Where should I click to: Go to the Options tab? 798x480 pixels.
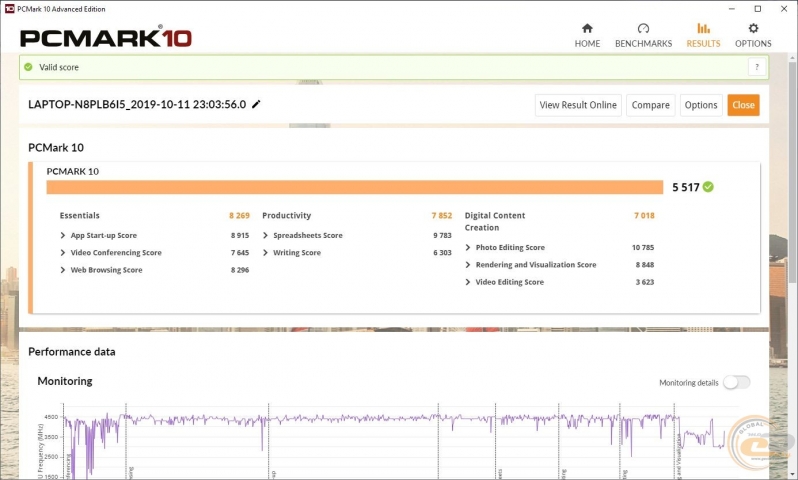[x=753, y=36]
